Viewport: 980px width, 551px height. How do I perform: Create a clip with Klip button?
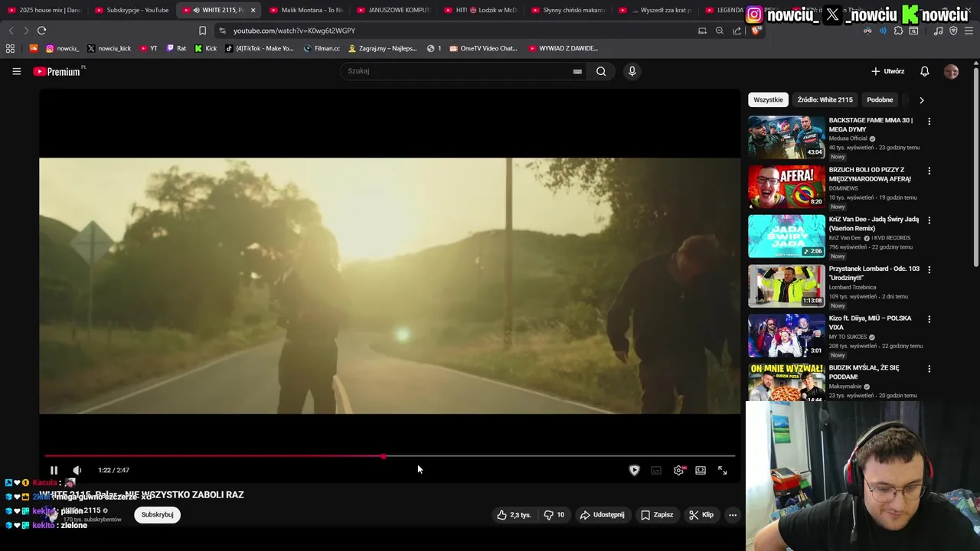click(701, 515)
